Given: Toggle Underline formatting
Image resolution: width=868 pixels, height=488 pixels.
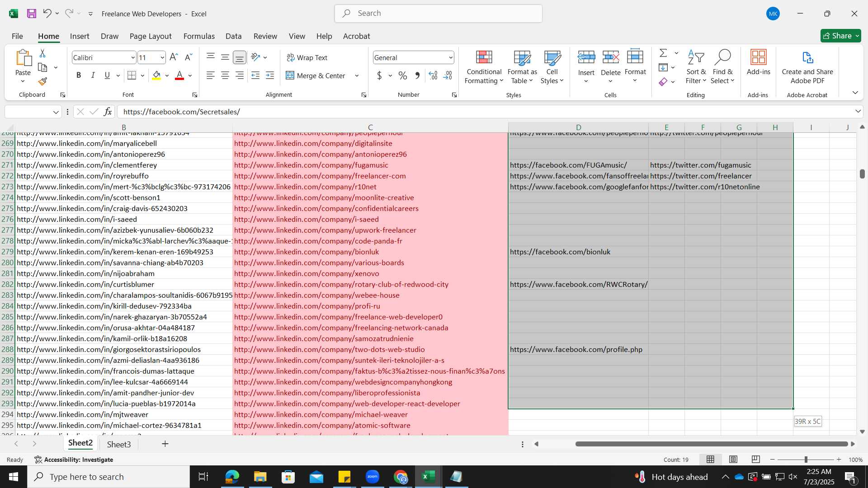Looking at the screenshot, I should tap(107, 75).
